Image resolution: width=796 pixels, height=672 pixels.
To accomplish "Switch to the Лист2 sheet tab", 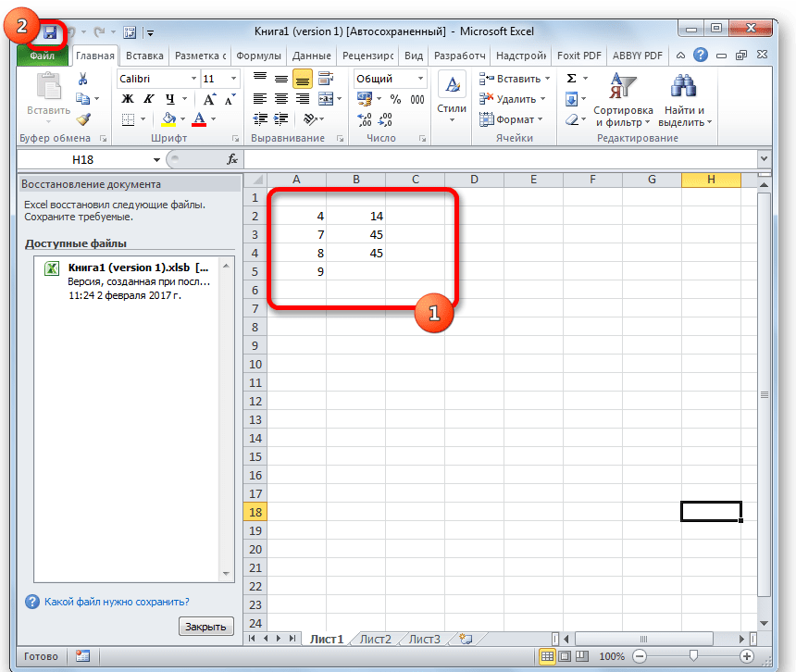I will coord(375,639).
